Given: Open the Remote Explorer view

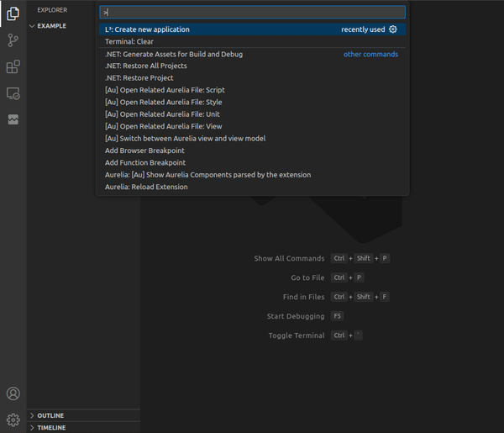Looking at the screenshot, I should click(13, 93).
